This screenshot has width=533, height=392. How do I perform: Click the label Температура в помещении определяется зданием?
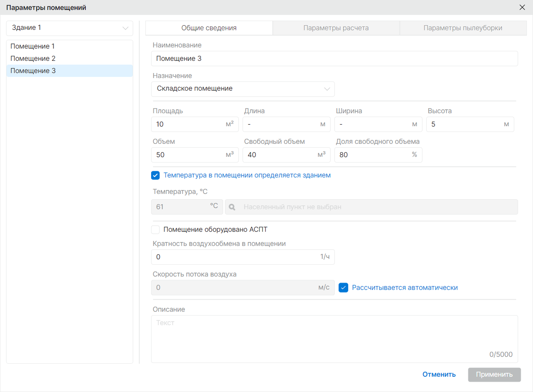(247, 175)
